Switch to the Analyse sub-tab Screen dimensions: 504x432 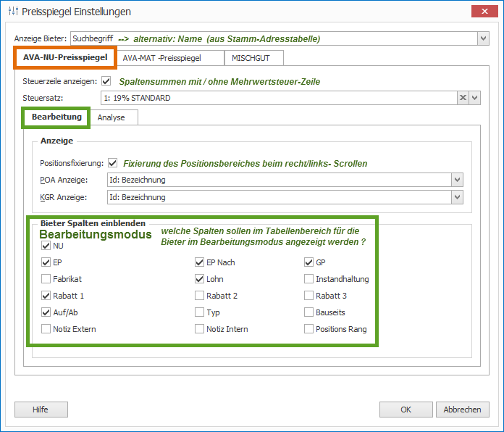(x=112, y=117)
